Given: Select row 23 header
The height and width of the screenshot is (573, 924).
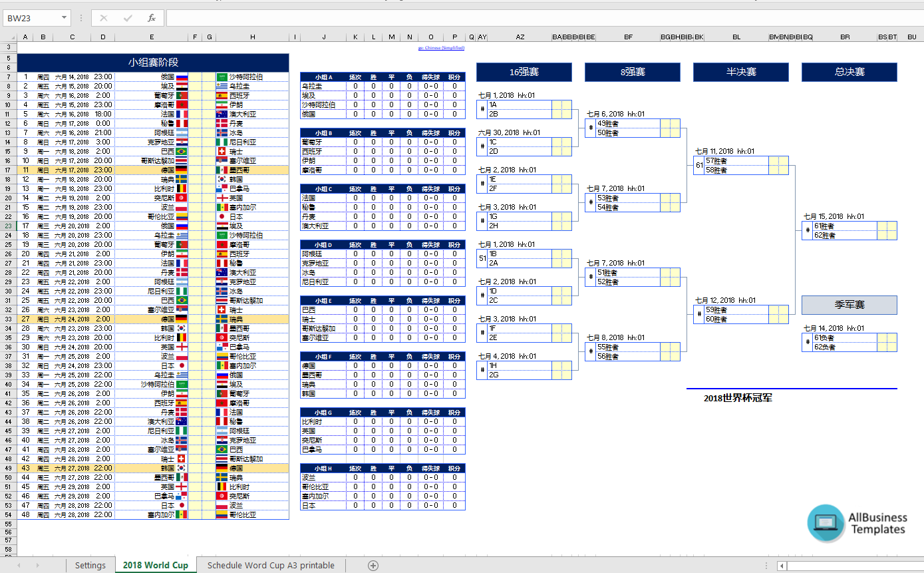Looking at the screenshot, I should (8, 226).
